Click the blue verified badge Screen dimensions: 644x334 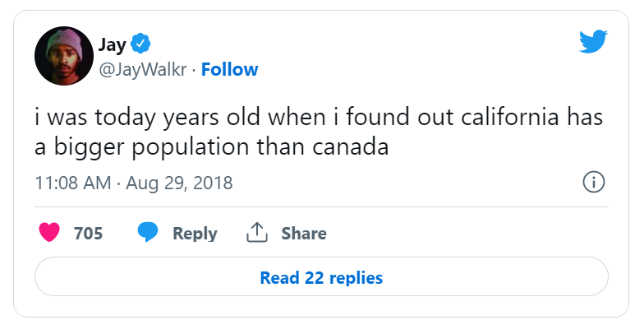coord(140,44)
